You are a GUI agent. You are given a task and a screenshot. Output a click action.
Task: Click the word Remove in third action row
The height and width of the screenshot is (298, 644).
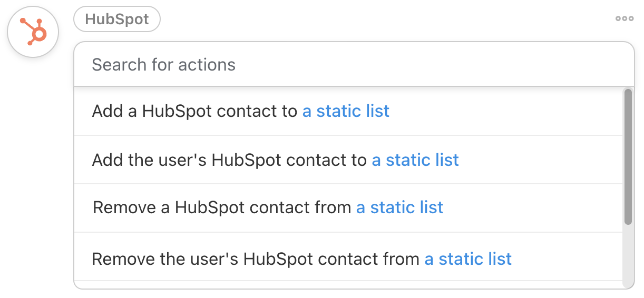[123, 207]
